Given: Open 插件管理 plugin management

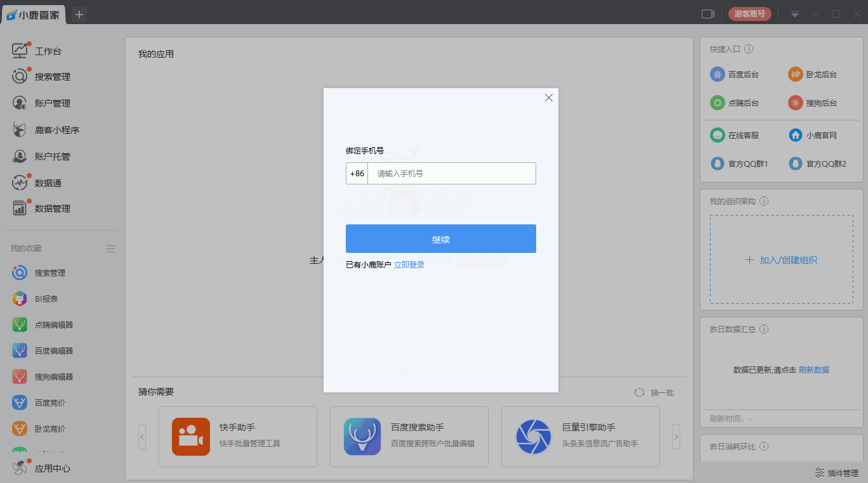Looking at the screenshot, I should coord(837,473).
